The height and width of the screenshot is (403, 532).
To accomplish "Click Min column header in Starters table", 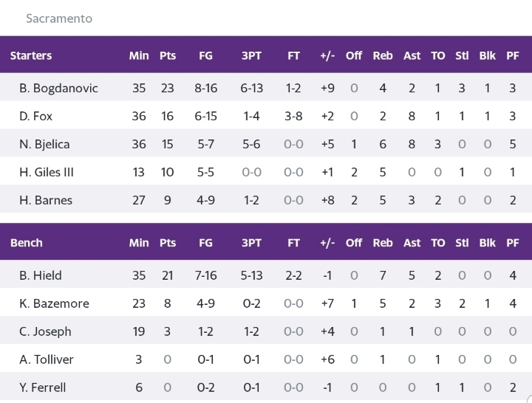I will tap(139, 55).
